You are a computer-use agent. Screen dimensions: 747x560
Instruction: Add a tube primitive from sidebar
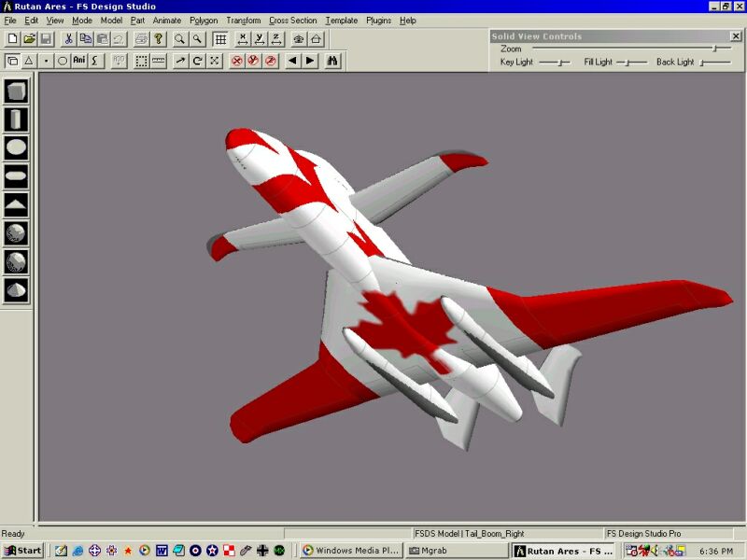pos(16,119)
